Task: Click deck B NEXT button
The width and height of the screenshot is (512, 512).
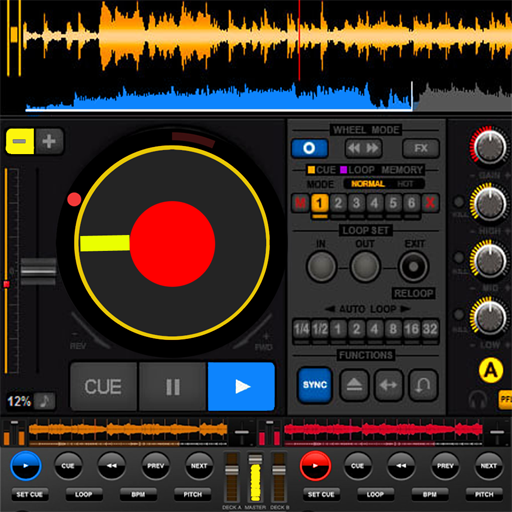Action: coord(489,466)
